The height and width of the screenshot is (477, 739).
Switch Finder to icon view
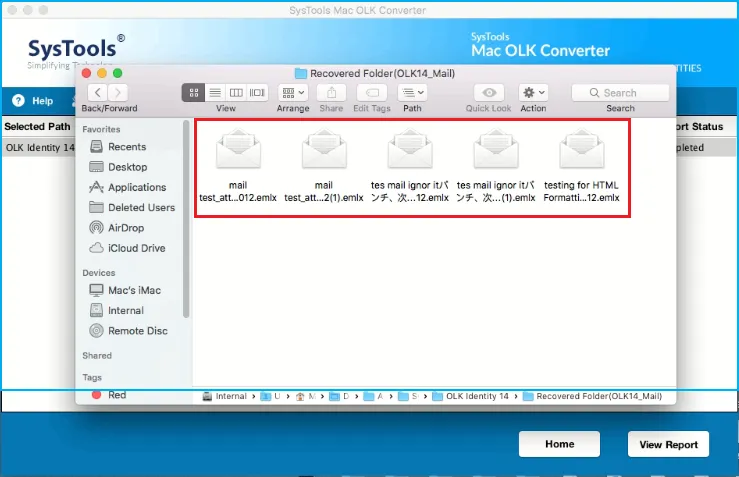tap(193, 92)
